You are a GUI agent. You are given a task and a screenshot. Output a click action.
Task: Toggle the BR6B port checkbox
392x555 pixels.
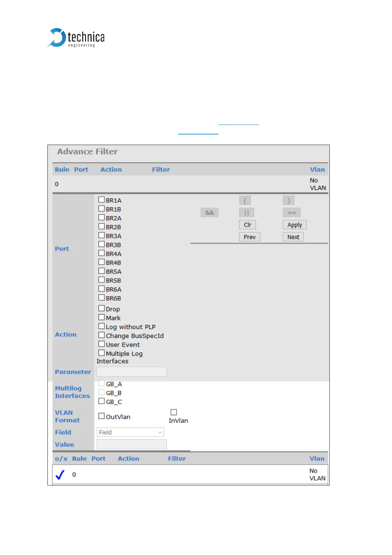pyautogui.click(x=101, y=298)
